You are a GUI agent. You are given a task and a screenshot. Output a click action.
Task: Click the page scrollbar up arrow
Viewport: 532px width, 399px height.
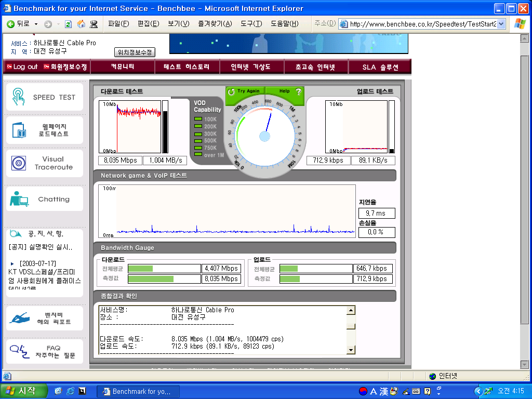(x=524, y=38)
